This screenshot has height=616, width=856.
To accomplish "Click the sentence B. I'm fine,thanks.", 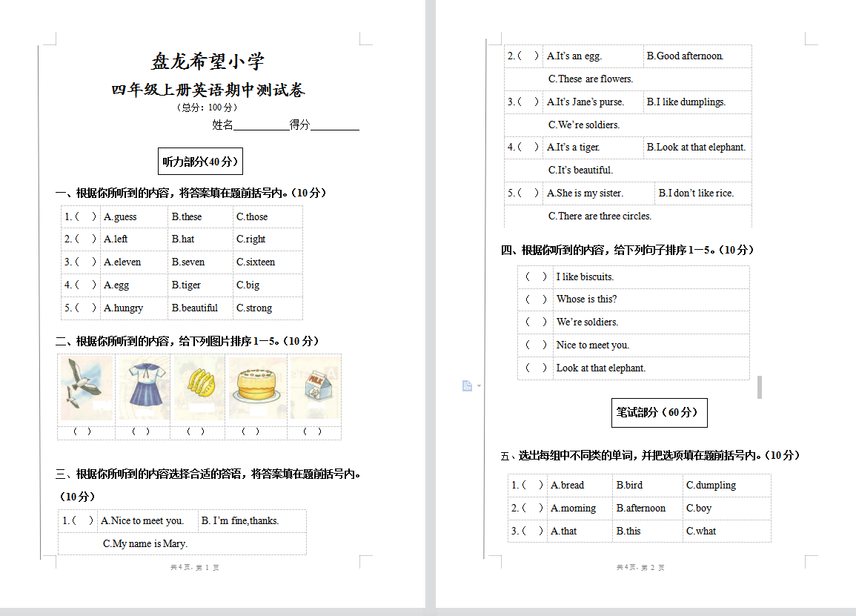I will tap(239, 521).
